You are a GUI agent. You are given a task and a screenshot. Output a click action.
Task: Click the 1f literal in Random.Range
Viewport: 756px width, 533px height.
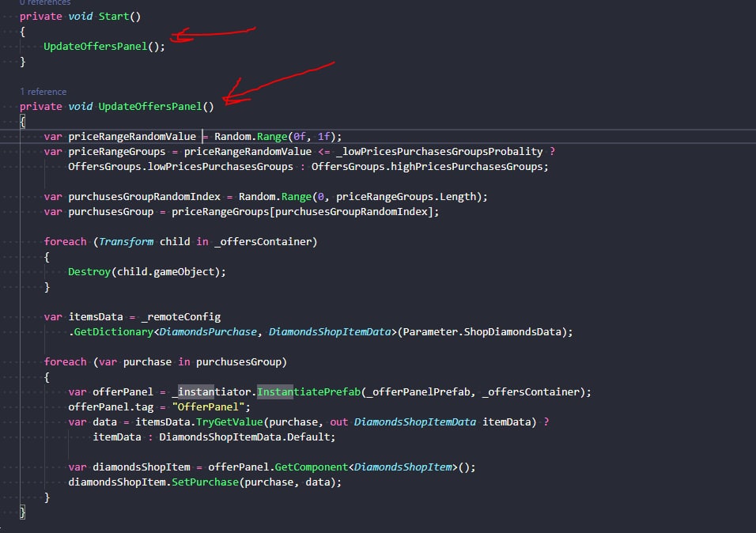pyautogui.click(x=323, y=137)
